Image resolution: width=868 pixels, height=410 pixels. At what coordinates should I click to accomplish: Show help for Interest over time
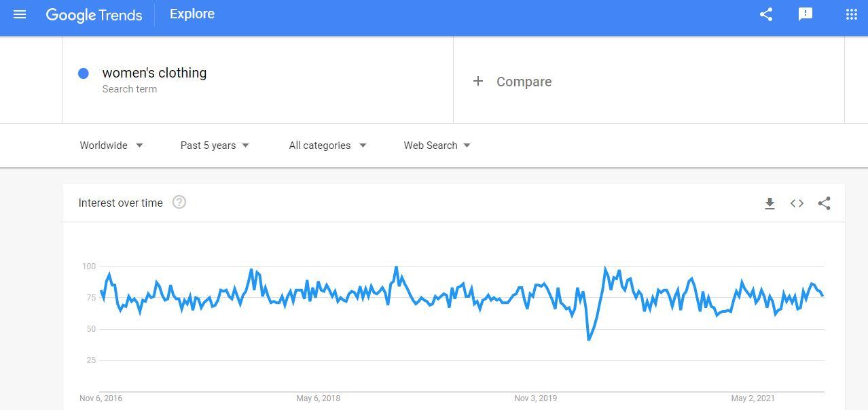coord(179,202)
